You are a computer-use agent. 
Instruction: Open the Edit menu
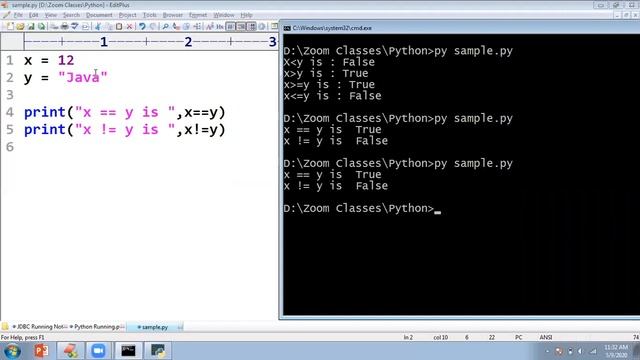point(33,15)
